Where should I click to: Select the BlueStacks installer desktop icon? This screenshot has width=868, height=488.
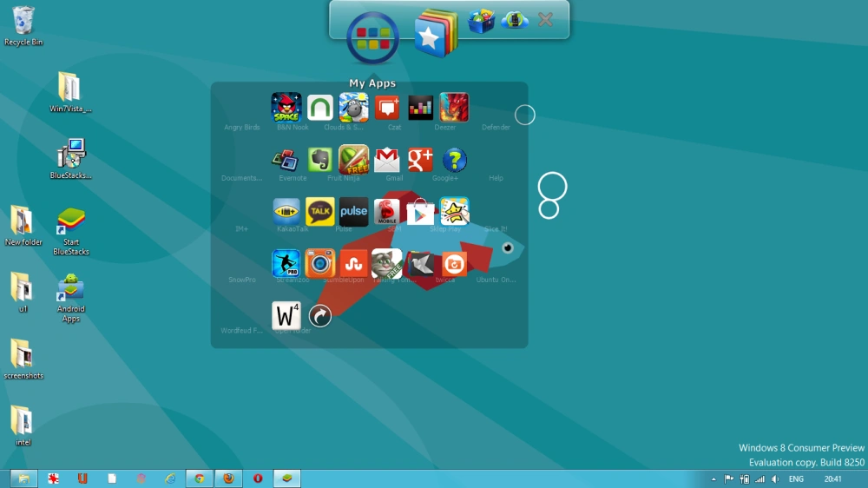tap(70, 159)
